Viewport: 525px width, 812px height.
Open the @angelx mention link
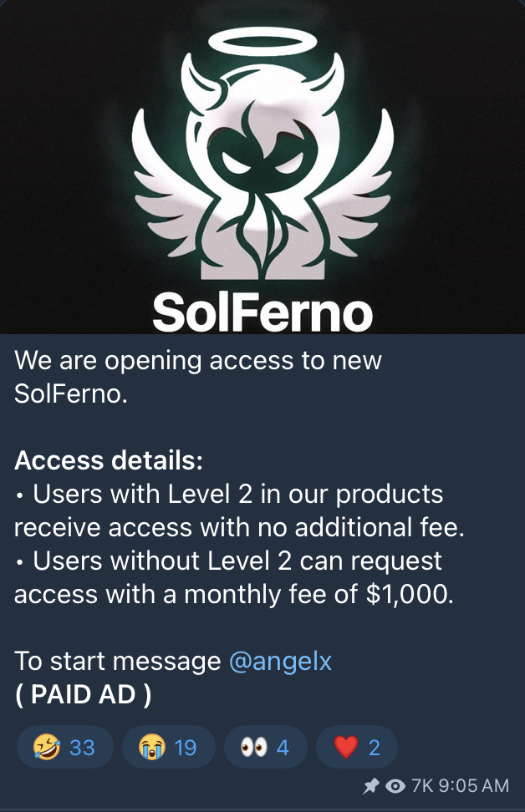280,661
